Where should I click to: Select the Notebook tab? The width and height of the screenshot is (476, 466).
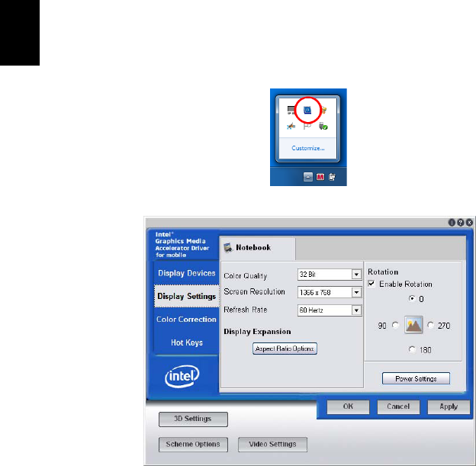pyautogui.click(x=257, y=248)
